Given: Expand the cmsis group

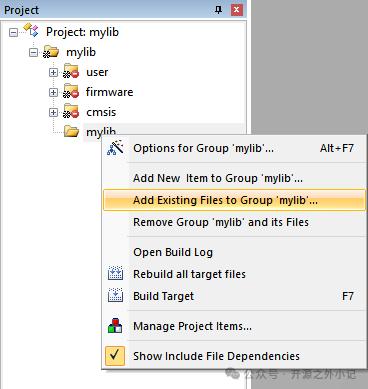Looking at the screenshot, I should pos(53,112).
